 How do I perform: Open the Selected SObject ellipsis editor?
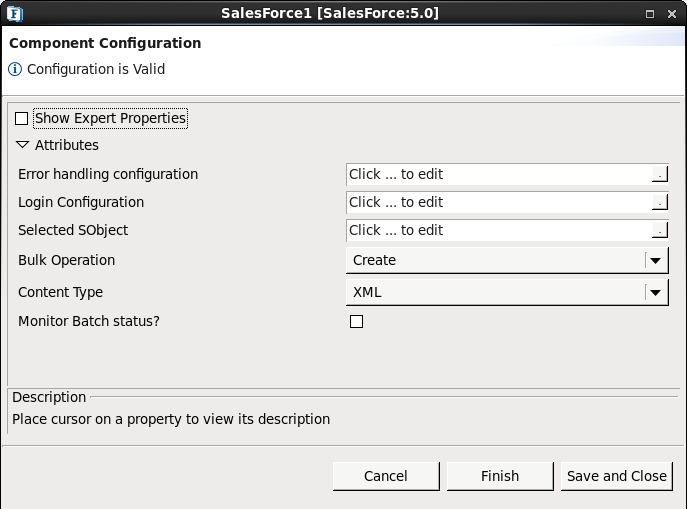[x=659, y=231]
